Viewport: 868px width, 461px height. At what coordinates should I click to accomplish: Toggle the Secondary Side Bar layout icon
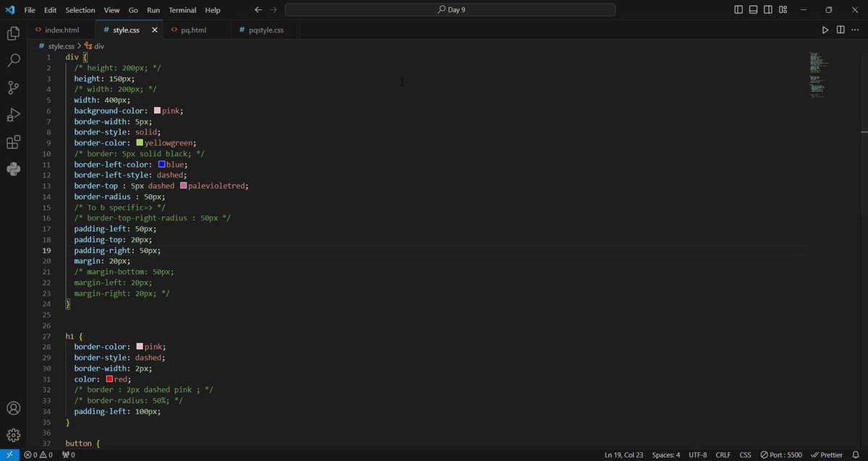[768, 10]
